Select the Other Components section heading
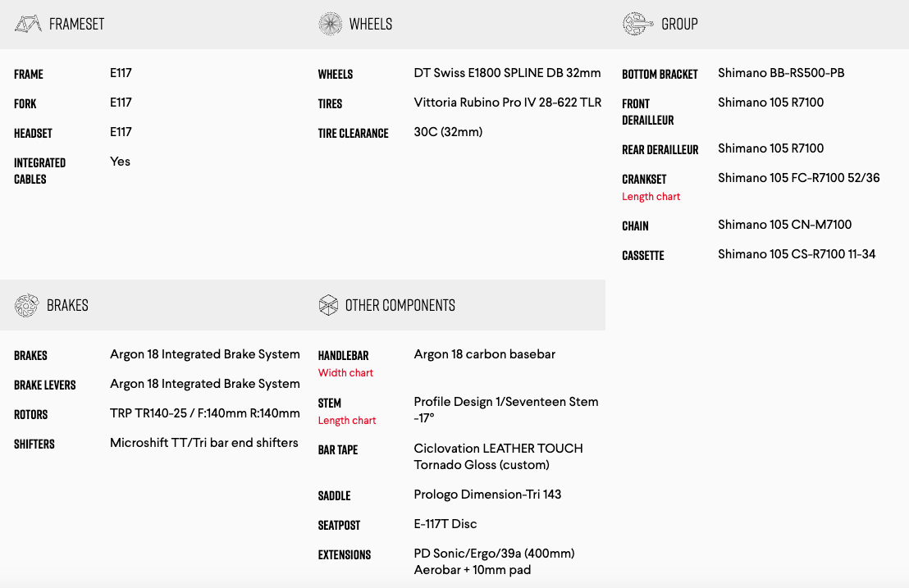909x588 pixels. tap(400, 305)
